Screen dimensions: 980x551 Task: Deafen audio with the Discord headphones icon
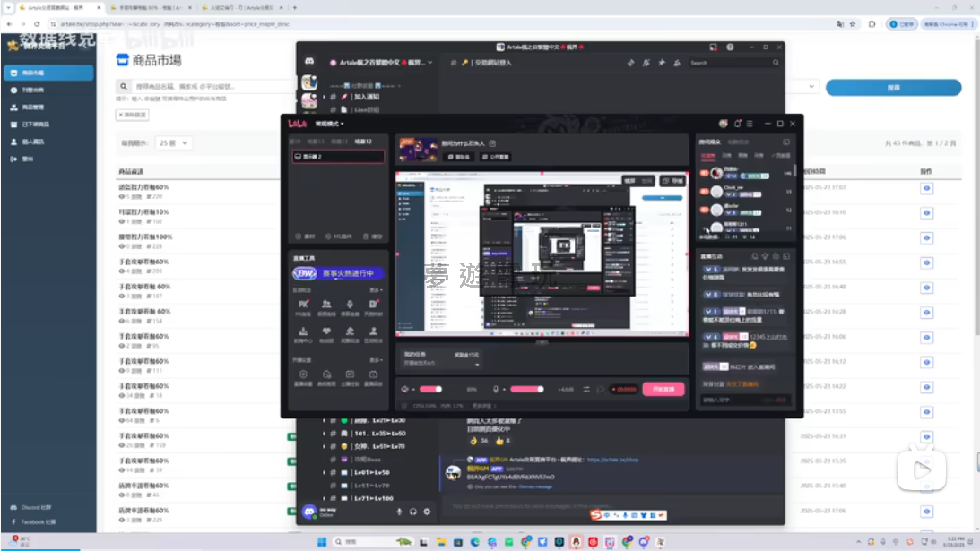pos(413,512)
